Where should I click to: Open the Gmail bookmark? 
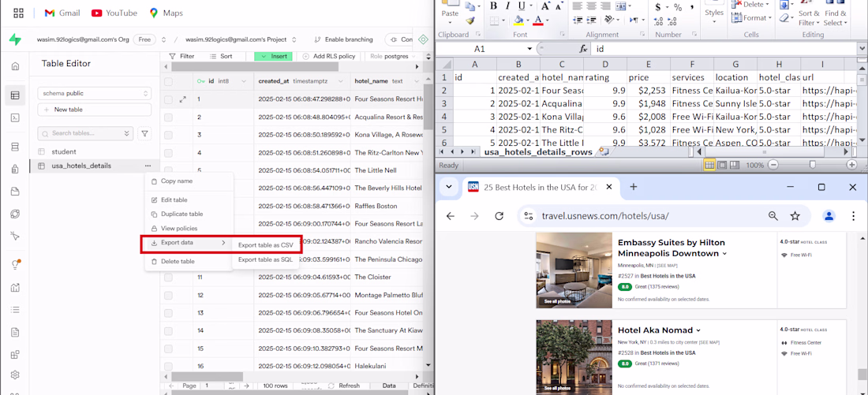click(62, 13)
